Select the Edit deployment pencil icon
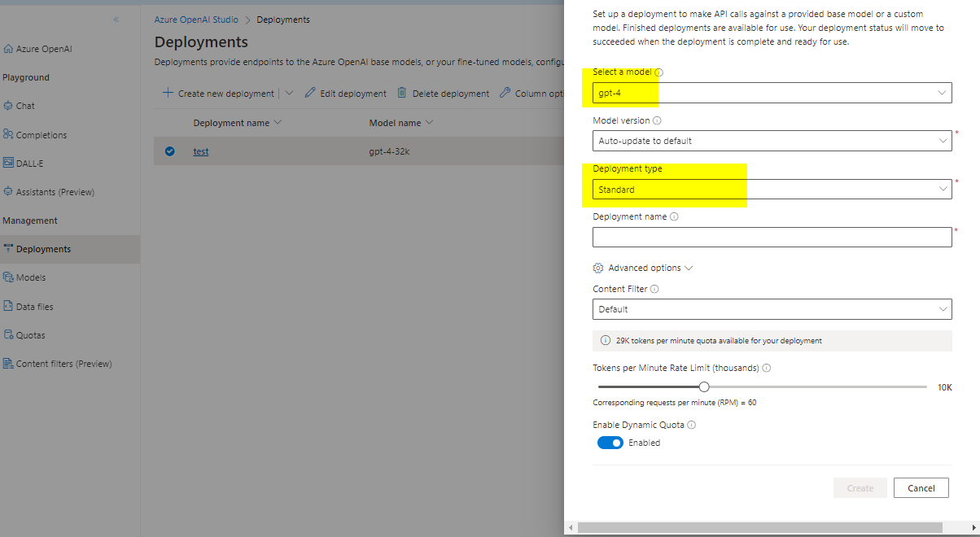This screenshot has width=980, height=537. 311,93
